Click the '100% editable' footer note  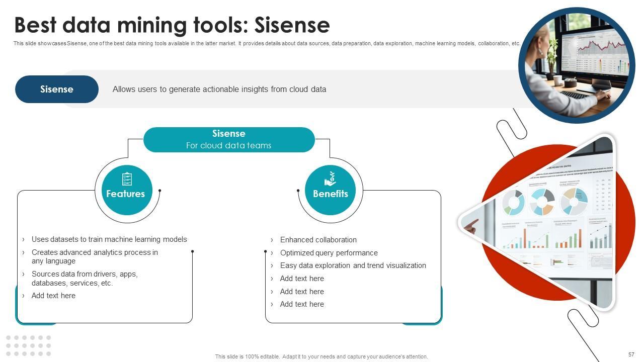pos(321,356)
